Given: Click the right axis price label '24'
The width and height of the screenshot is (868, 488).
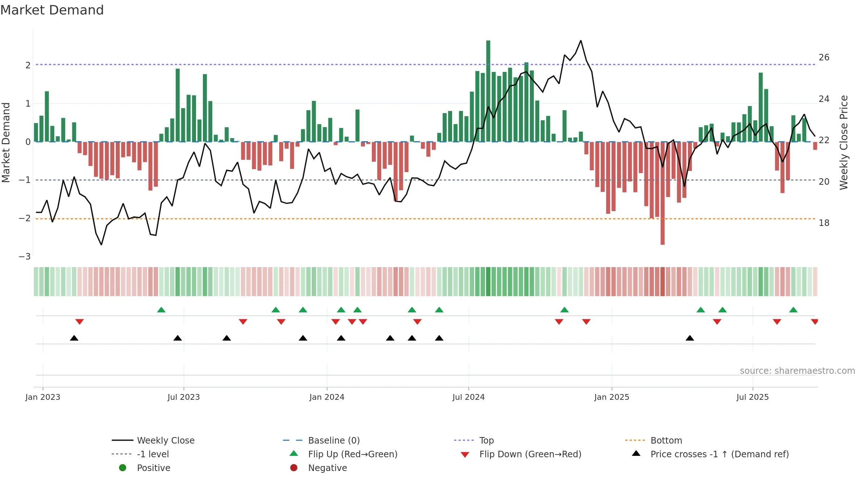Looking at the screenshot, I should (x=824, y=99).
